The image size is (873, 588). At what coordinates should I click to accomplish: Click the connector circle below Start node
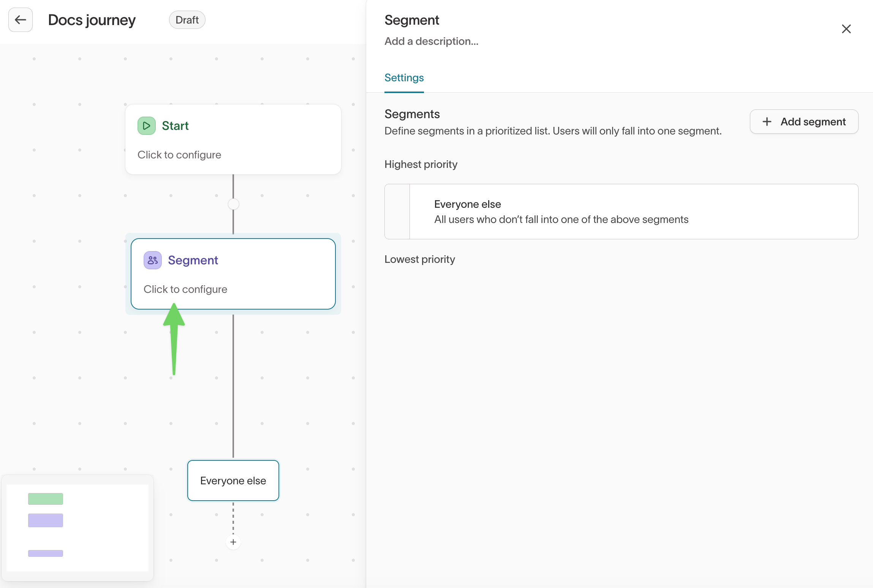(233, 204)
